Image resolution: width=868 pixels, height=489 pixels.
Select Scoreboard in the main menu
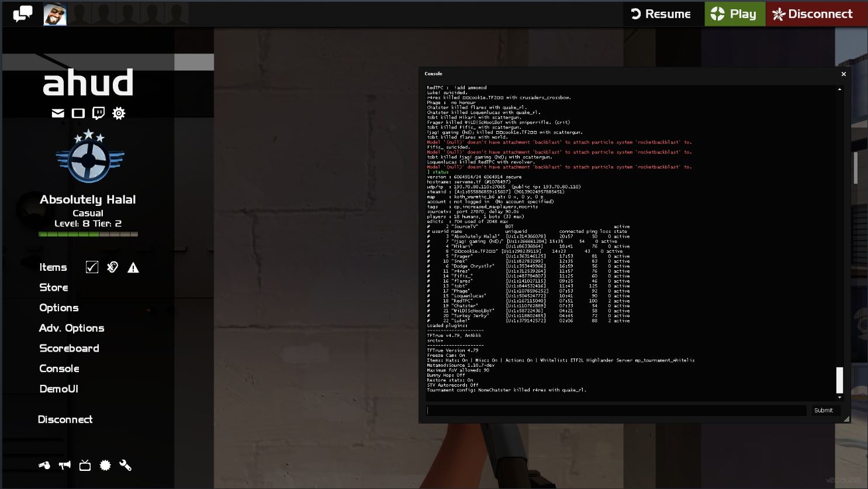click(69, 348)
